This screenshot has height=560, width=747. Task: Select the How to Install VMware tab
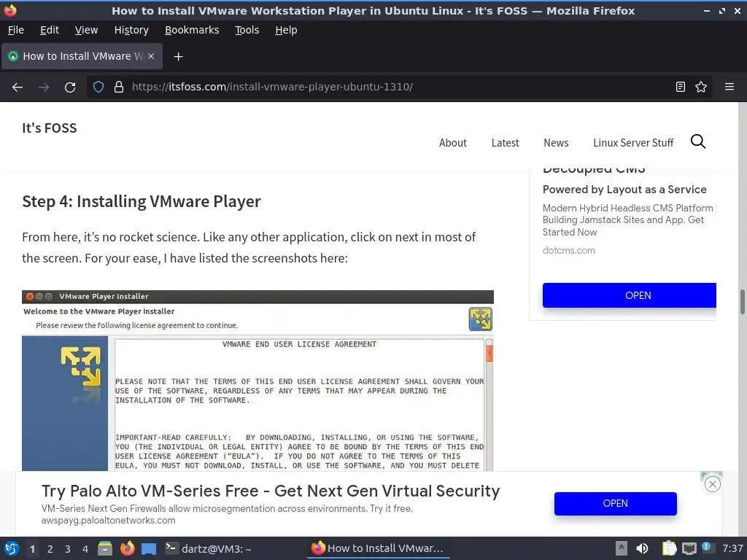tap(82, 56)
